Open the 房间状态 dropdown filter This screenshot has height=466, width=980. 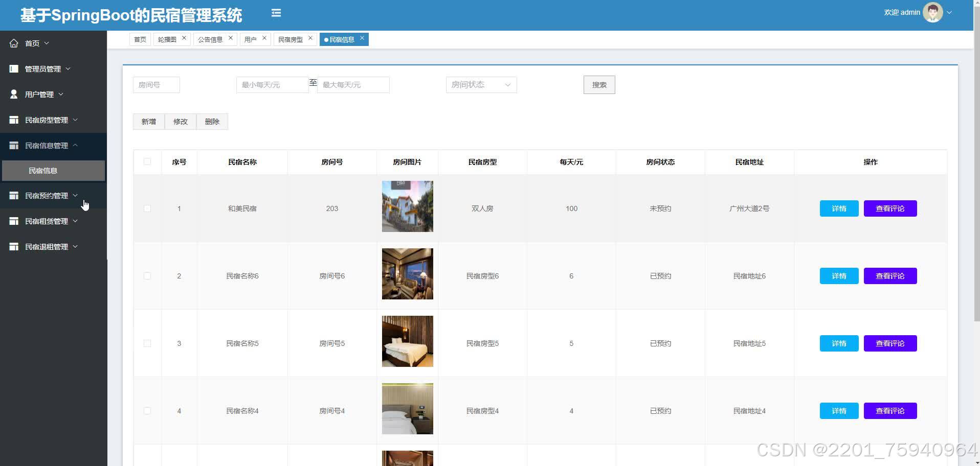[x=481, y=85]
